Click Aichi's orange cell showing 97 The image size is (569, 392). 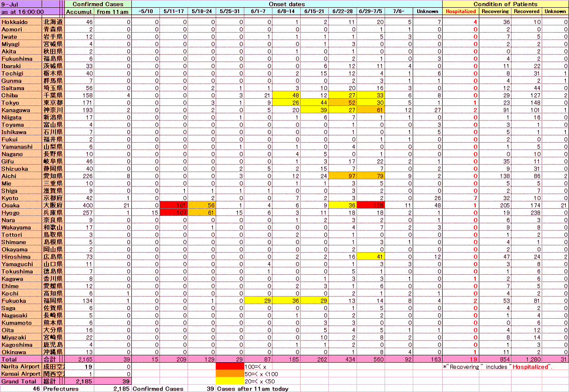pyautogui.click(x=342, y=176)
